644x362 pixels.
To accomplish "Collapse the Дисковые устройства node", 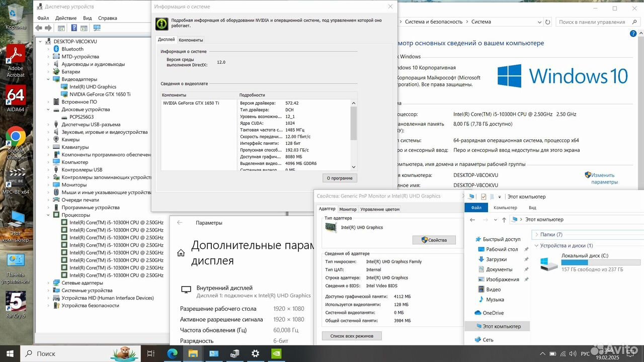I will [49, 109].
